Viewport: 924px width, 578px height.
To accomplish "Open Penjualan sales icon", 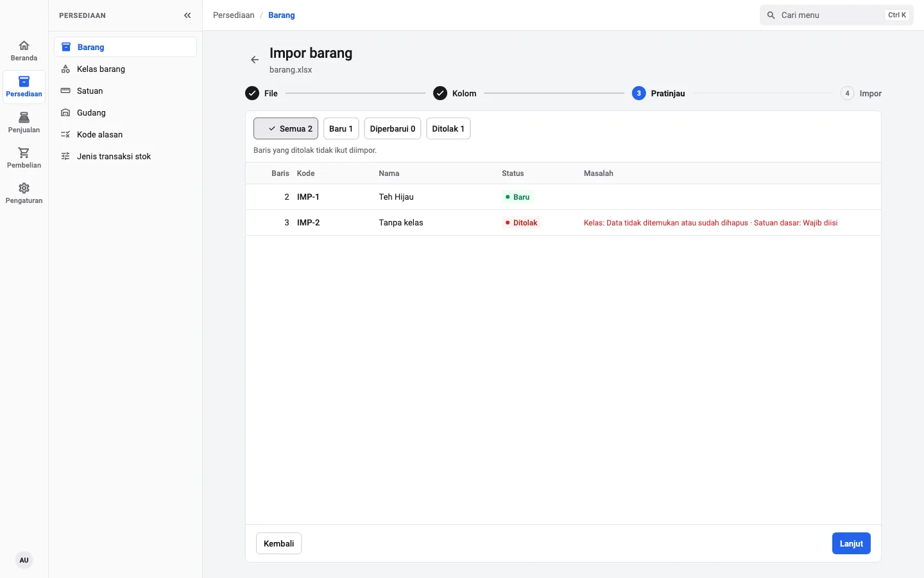I will [x=24, y=118].
